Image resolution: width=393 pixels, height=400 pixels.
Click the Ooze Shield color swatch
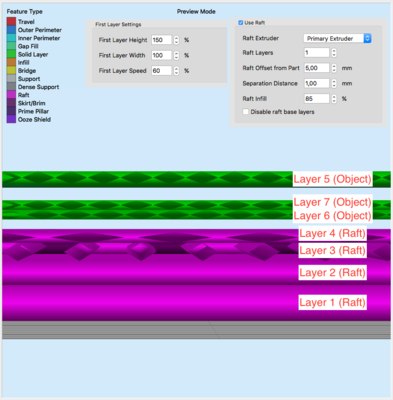11,119
